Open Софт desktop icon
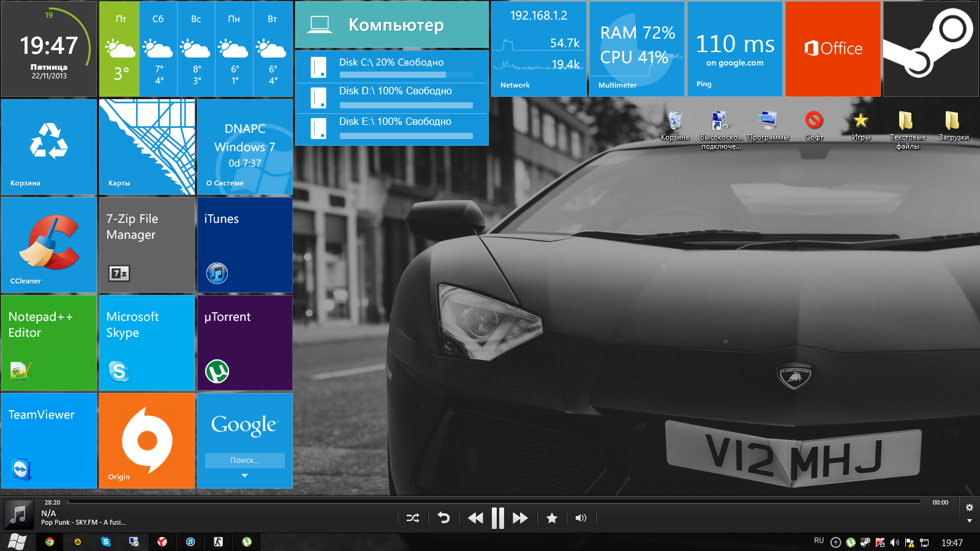This screenshot has width=980, height=551. pyautogui.click(x=814, y=126)
